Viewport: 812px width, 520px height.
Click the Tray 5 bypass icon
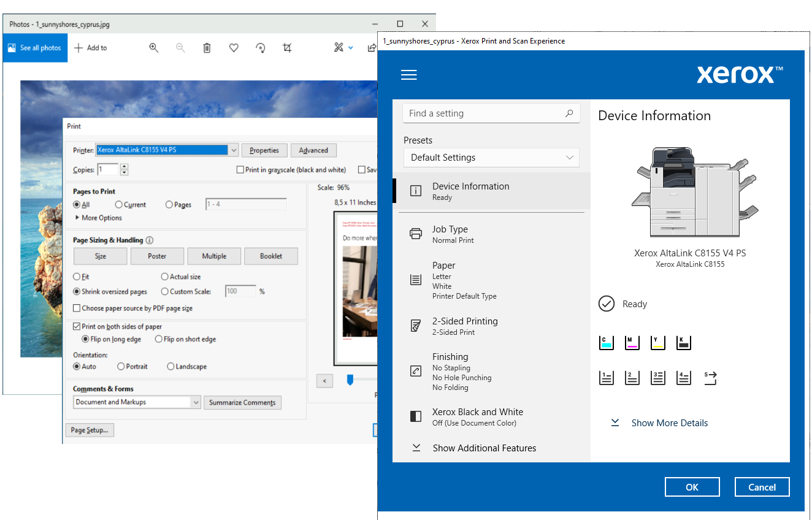coord(710,378)
